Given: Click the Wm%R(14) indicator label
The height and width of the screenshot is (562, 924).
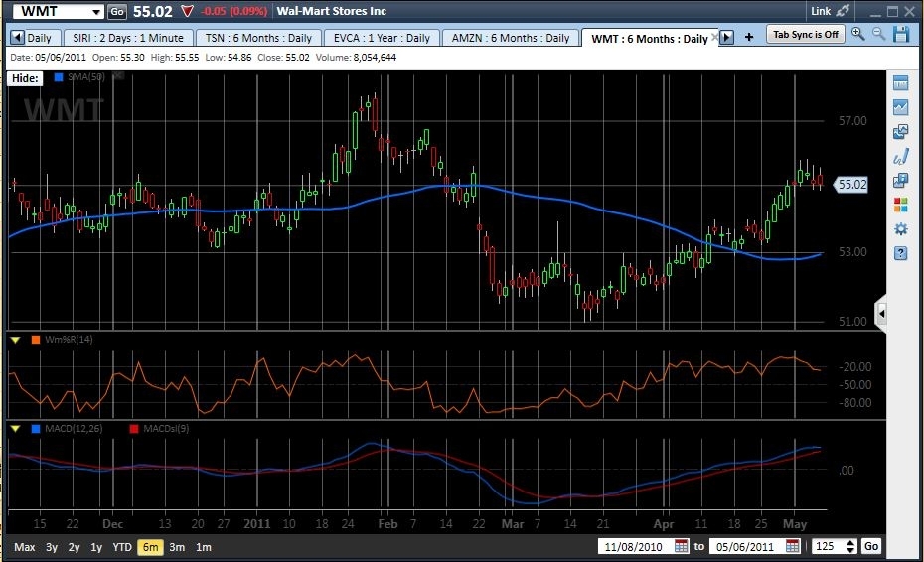Looking at the screenshot, I should 69,340.
